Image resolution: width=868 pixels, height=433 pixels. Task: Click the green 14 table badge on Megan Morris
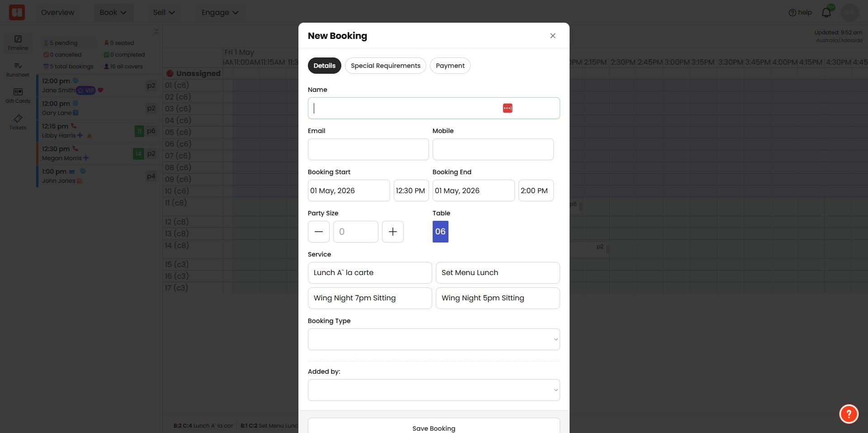138,154
